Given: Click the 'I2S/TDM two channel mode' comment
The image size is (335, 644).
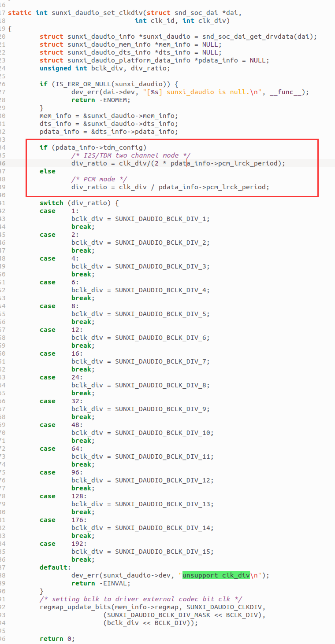Looking at the screenshot, I should (x=131, y=155).
